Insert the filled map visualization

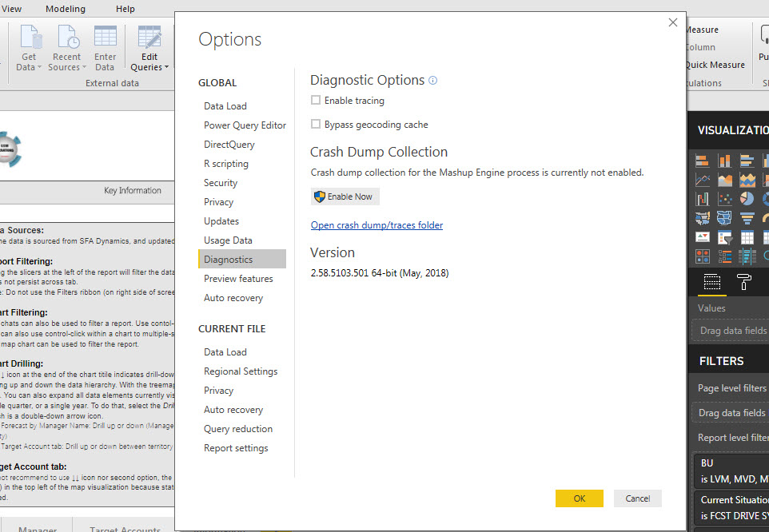point(703,217)
